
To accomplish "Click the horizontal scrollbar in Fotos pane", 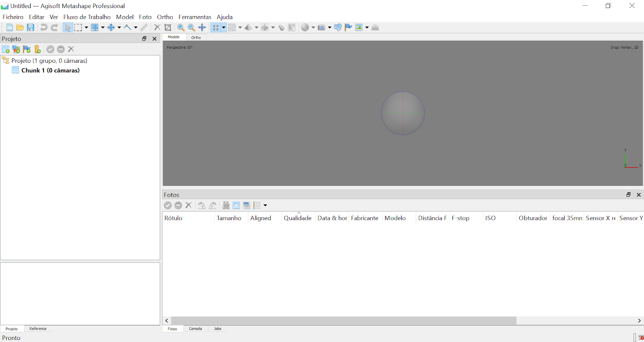I will click(x=344, y=321).
